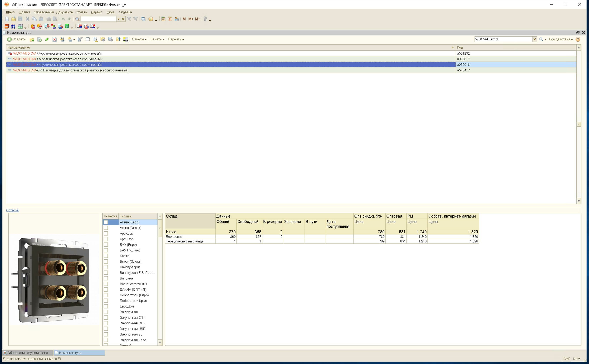Click the round question mark help icon
Image resolution: width=589 pixels, height=364 pixels.
tap(578, 39)
